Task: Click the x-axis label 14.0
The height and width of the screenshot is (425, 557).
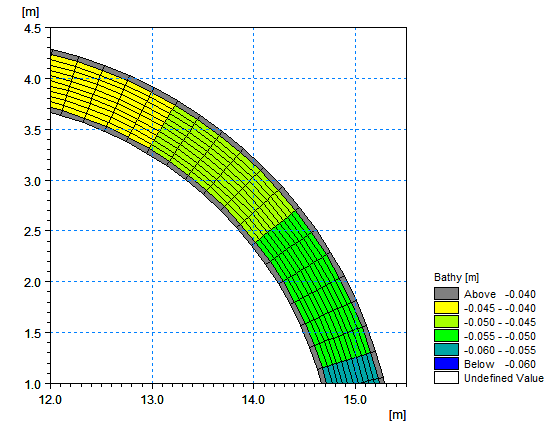Action: coord(253,400)
